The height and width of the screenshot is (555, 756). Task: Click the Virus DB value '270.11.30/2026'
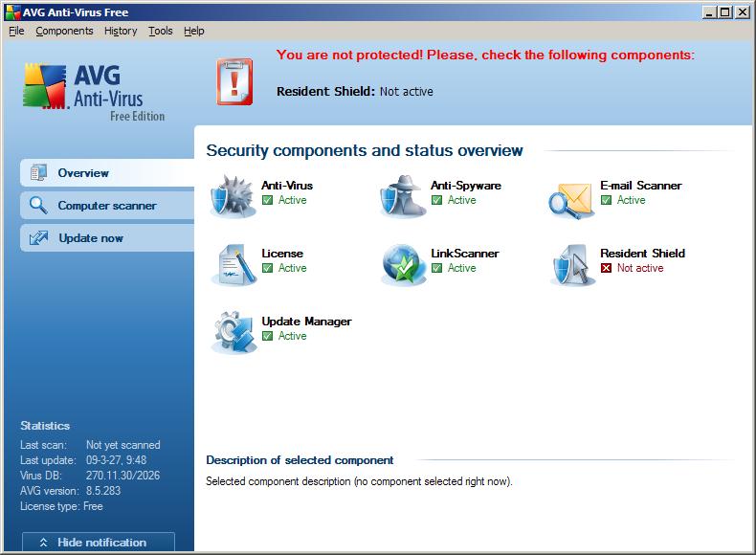[x=122, y=476]
